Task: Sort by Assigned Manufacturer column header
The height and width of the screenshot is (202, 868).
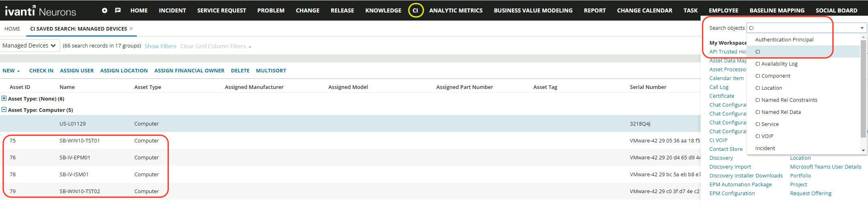Action: pyautogui.click(x=254, y=87)
